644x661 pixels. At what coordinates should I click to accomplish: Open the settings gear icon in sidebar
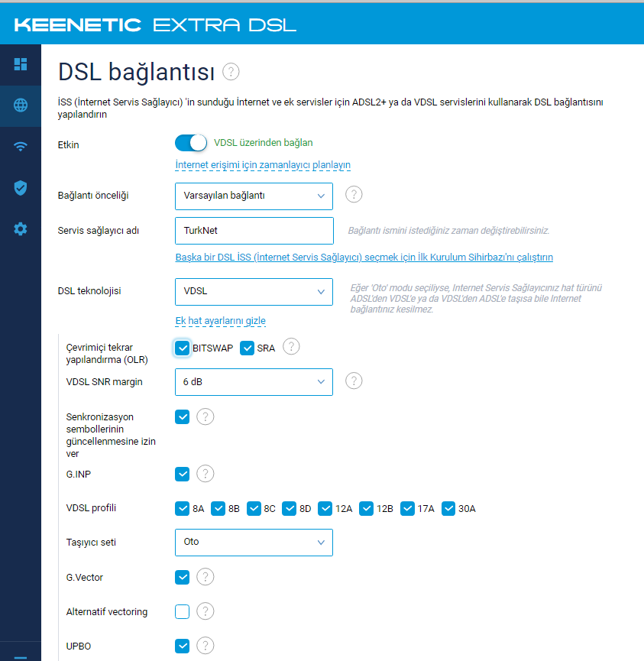pyautogui.click(x=20, y=229)
